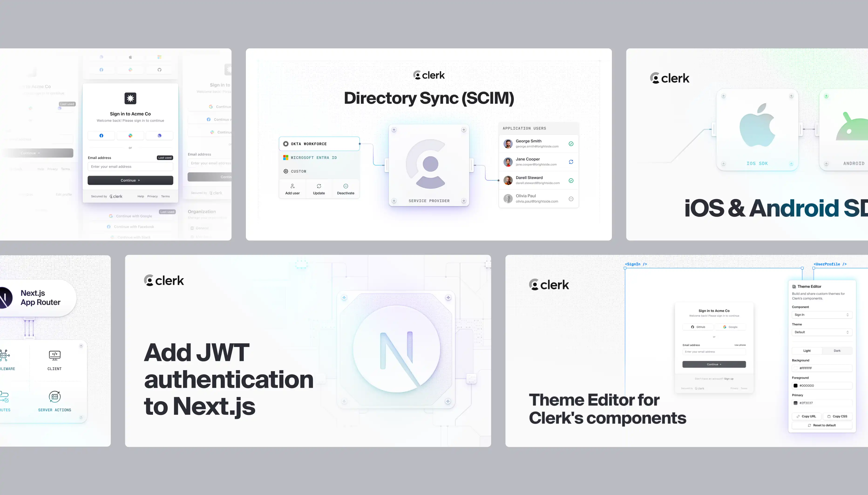Click the Server Actions icon
Screen dimensions: 868x495
point(55,397)
